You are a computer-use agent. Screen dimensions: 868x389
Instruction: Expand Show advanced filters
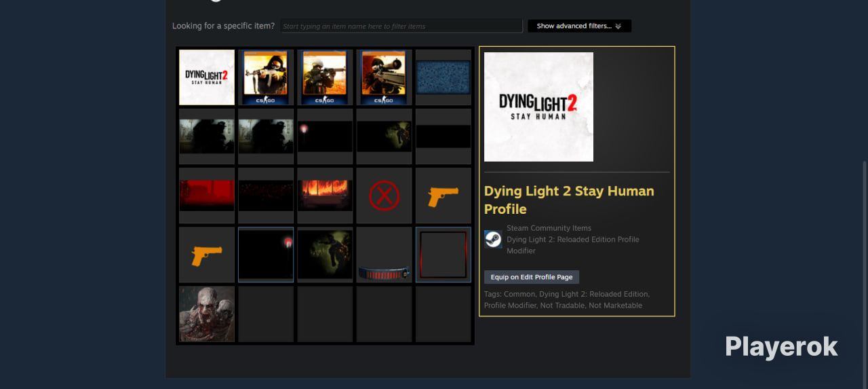[x=579, y=26]
